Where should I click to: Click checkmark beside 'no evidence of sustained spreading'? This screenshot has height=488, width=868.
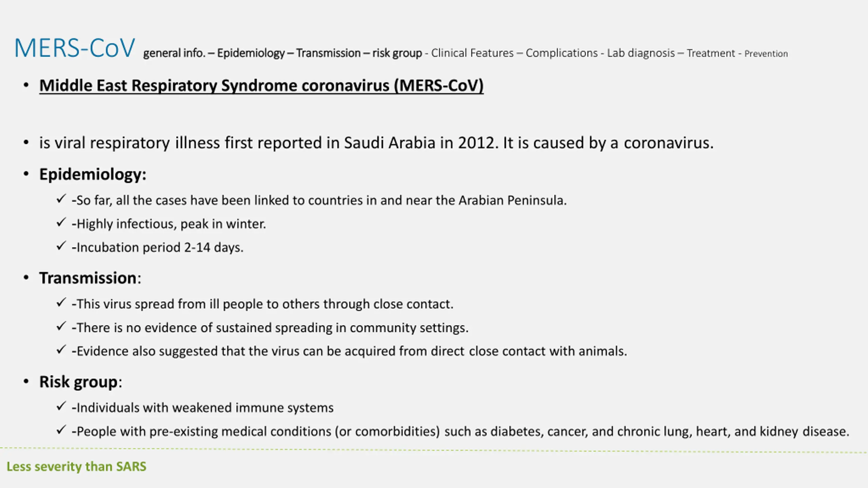click(61, 326)
